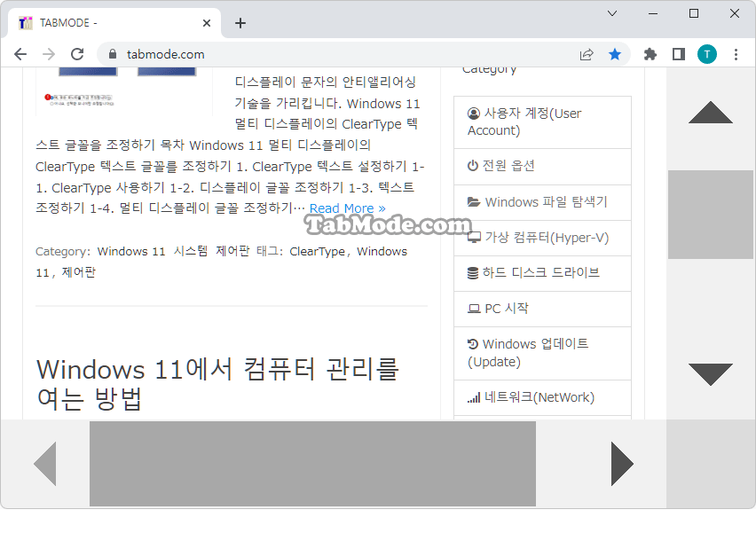Click the power icon beside 전원 옵션
The width and height of the screenshot is (756, 541).
pos(473,165)
